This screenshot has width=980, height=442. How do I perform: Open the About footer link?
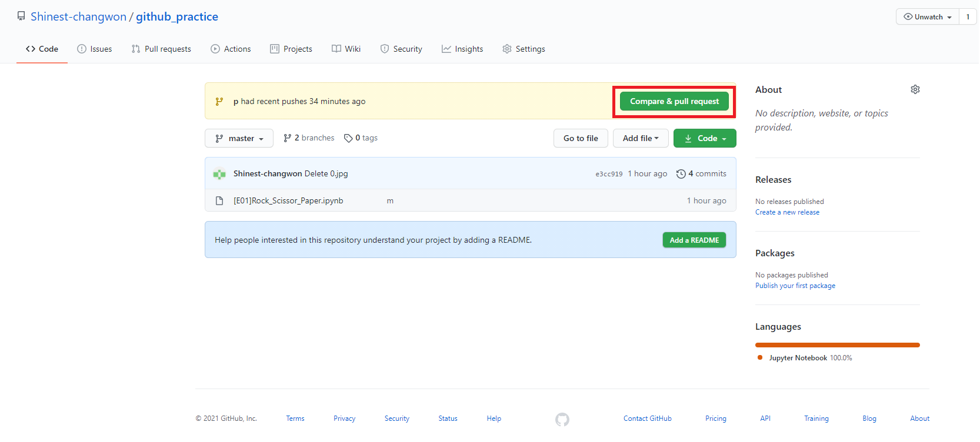tap(919, 418)
